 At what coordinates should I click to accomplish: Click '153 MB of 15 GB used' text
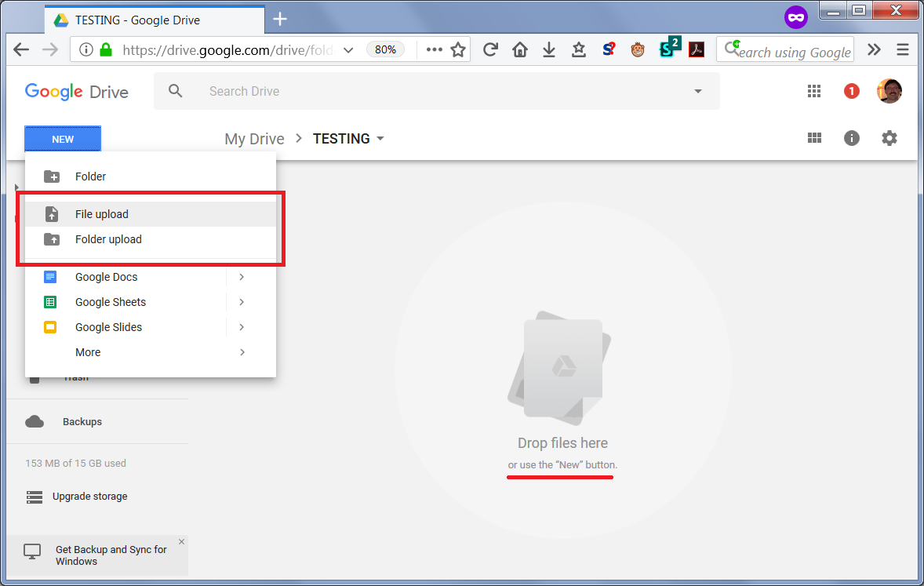tap(75, 463)
